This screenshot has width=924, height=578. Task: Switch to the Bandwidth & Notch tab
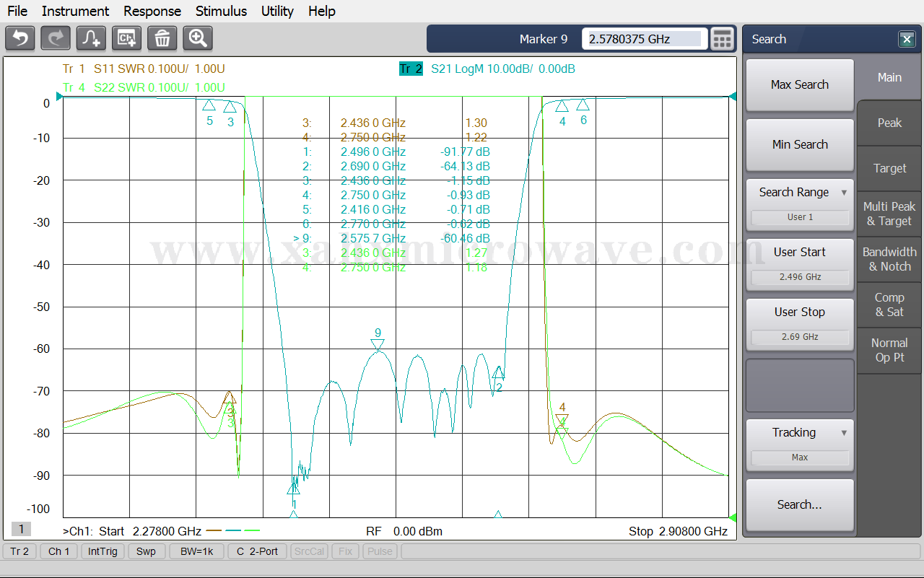(889, 259)
